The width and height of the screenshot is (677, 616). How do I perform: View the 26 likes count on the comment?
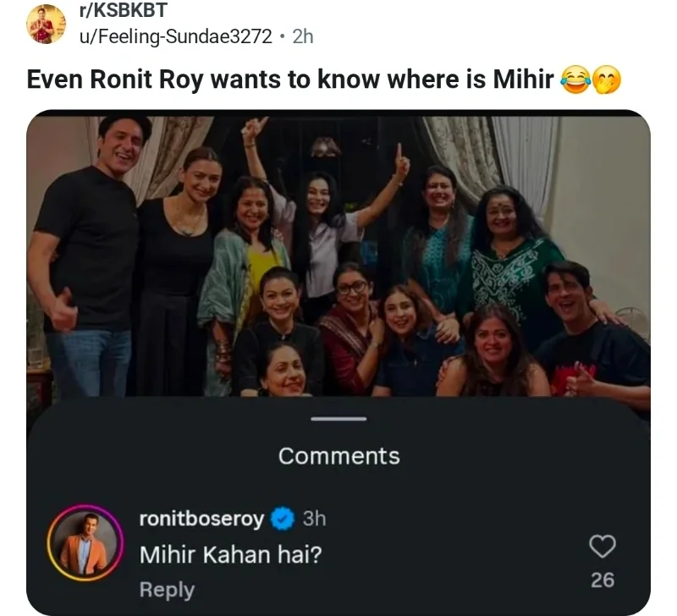coord(603,580)
